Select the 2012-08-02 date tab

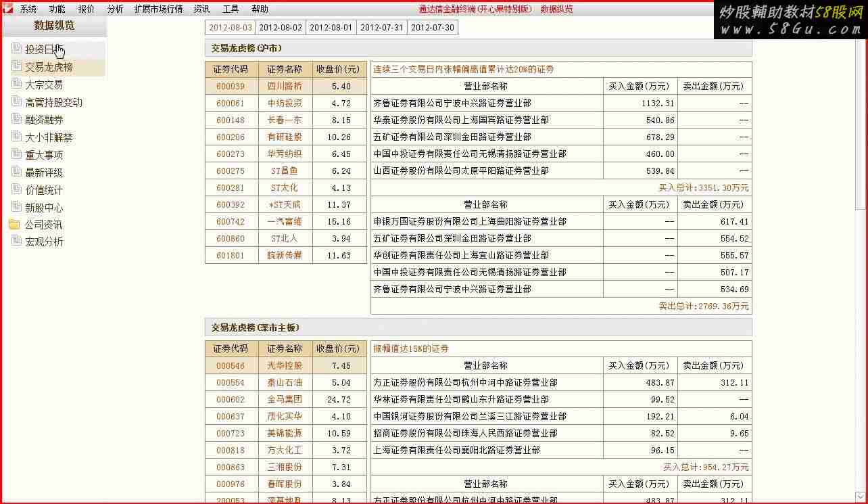(281, 28)
